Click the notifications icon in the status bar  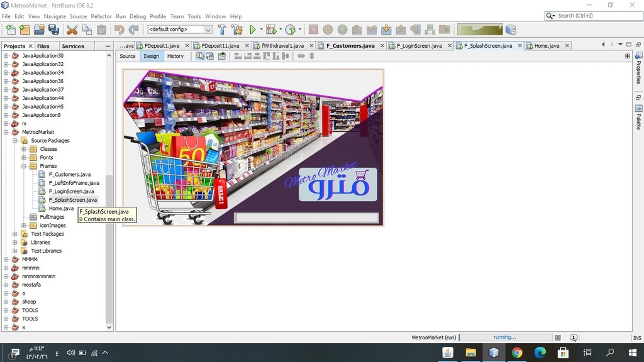[x=574, y=337]
